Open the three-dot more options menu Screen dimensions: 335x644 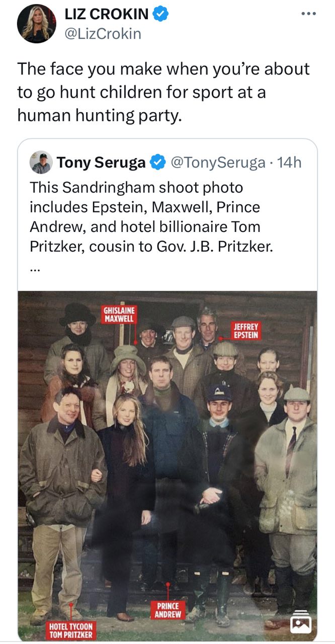click(x=307, y=14)
